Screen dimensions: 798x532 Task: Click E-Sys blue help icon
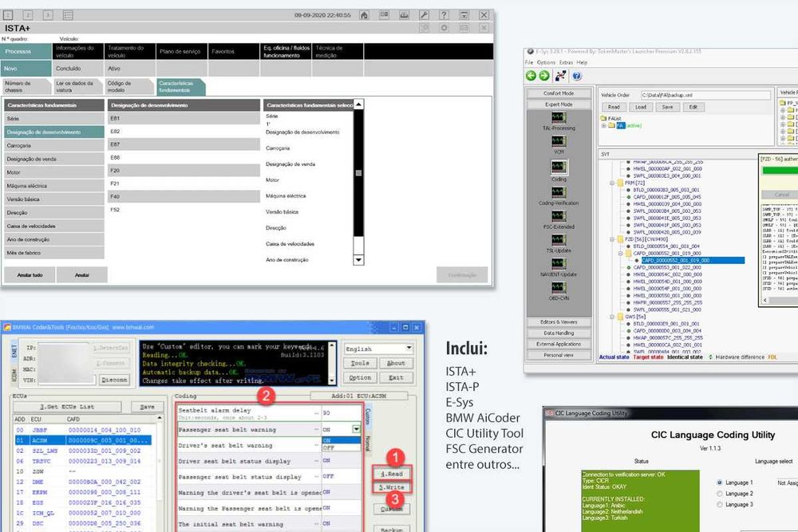coord(577,76)
